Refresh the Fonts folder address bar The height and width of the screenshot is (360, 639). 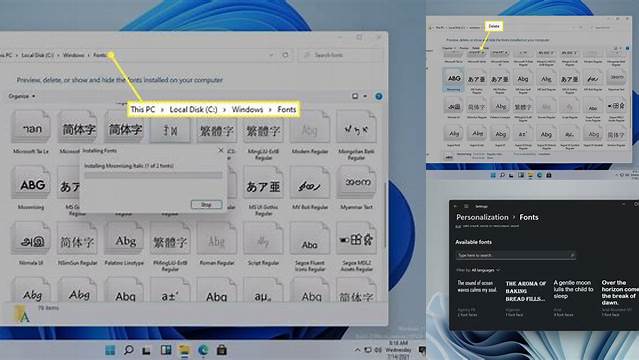coord(285,55)
